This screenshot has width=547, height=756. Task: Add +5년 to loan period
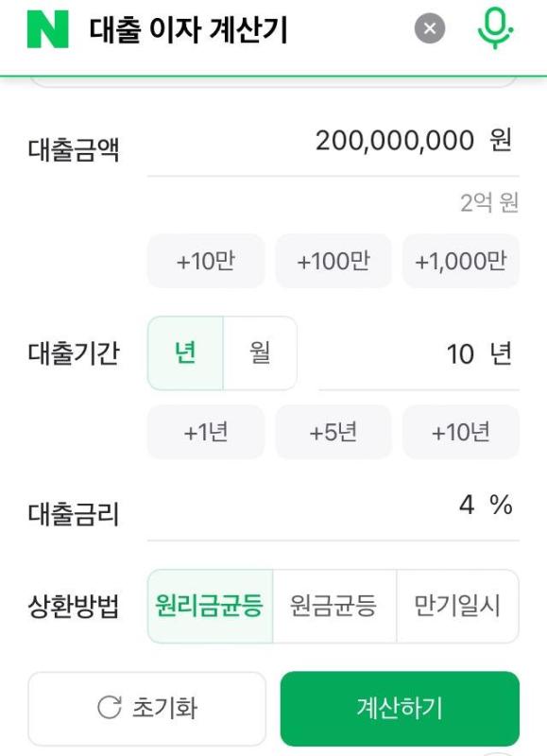coord(333,432)
